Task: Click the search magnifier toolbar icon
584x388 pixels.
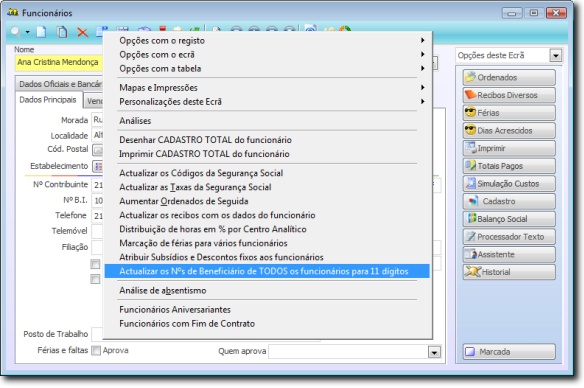Action: (16, 32)
